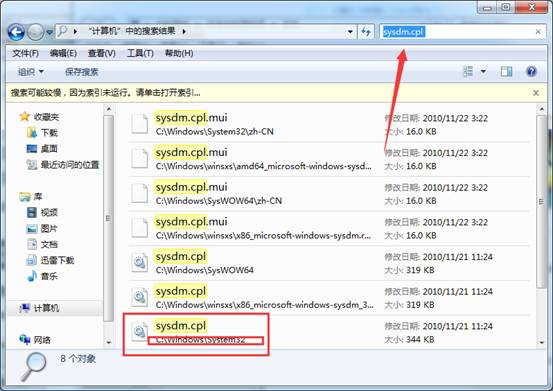Image resolution: width=553 pixels, height=391 pixels.
Task: Click the results list scroll-down arrow
Action: [x=542, y=342]
